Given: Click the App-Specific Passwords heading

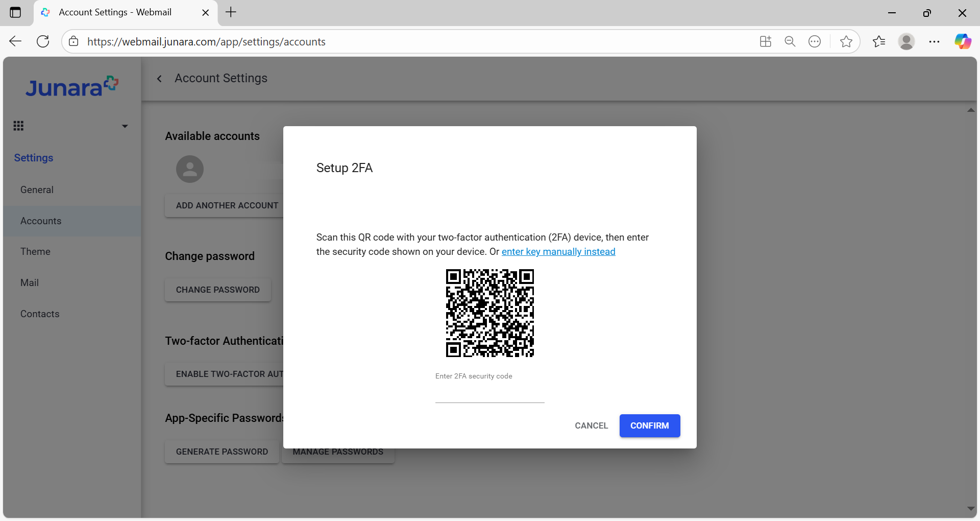Looking at the screenshot, I should point(224,418).
